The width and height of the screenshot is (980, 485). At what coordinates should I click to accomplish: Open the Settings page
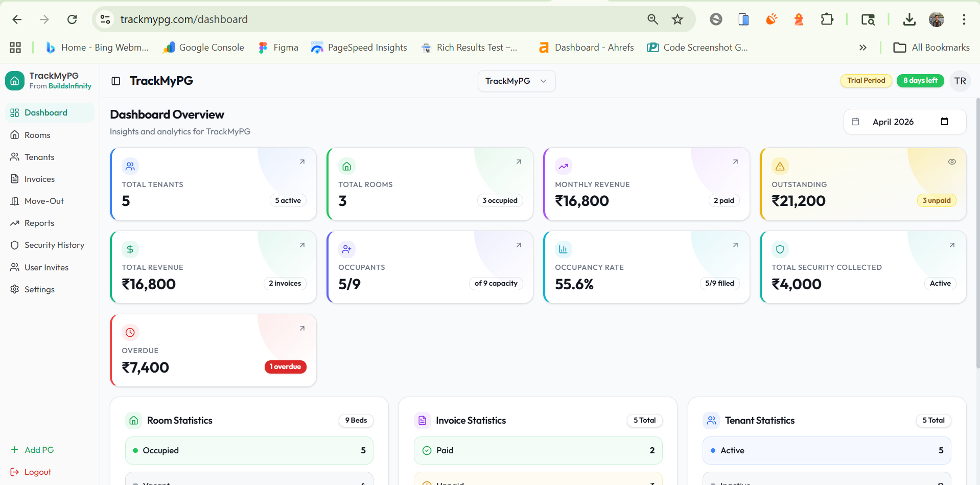pyautogui.click(x=39, y=289)
